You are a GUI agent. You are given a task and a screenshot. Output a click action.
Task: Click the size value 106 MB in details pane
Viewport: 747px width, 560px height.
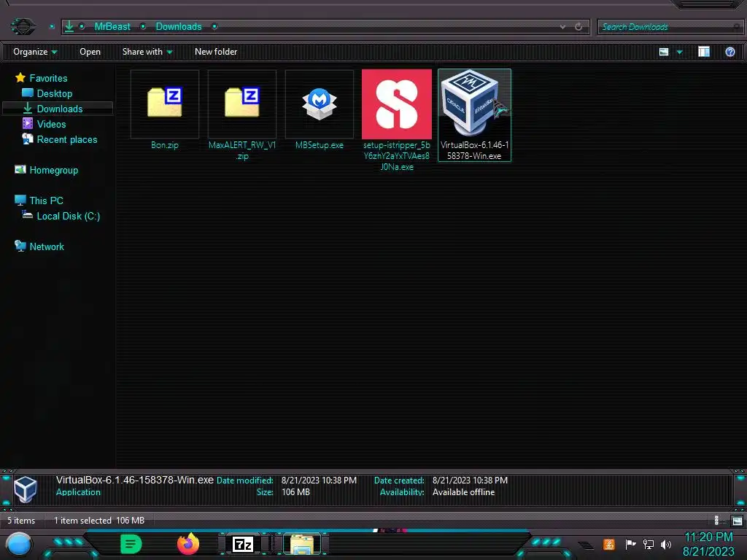click(295, 492)
